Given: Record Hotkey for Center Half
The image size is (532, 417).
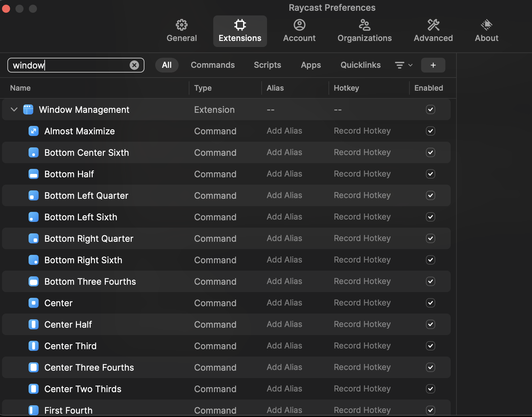Looking at the screenshot, I should point(362,324).
